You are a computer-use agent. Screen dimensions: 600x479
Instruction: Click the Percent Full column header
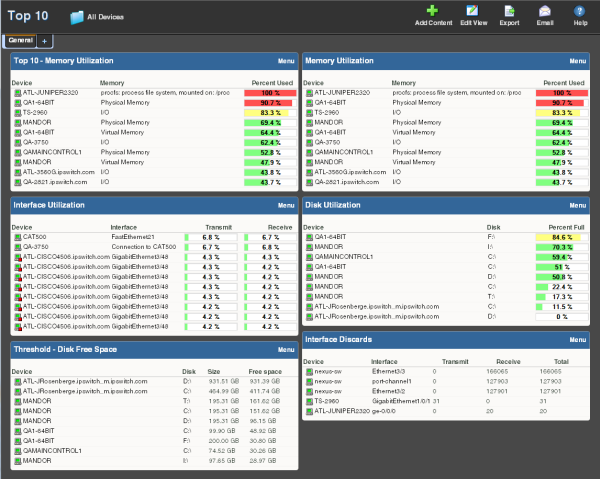(x=566, y=228)
